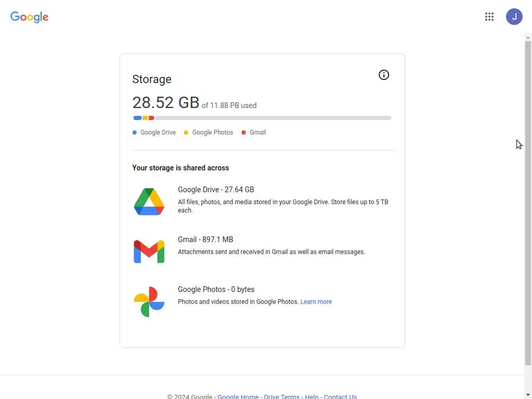Click the Gmail envelope logo
The width and height of the screenshot is (532, 399).
click(x=149, y=251)
